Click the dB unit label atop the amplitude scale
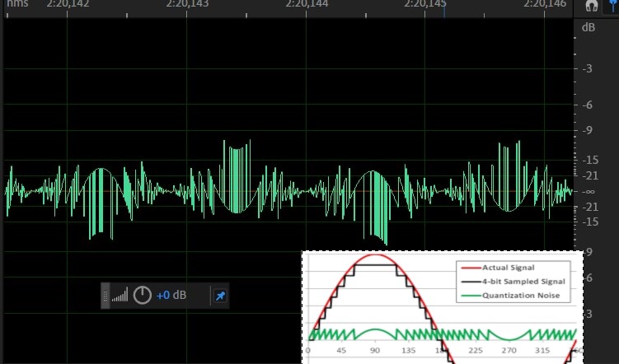 click(x=589, y=28)
